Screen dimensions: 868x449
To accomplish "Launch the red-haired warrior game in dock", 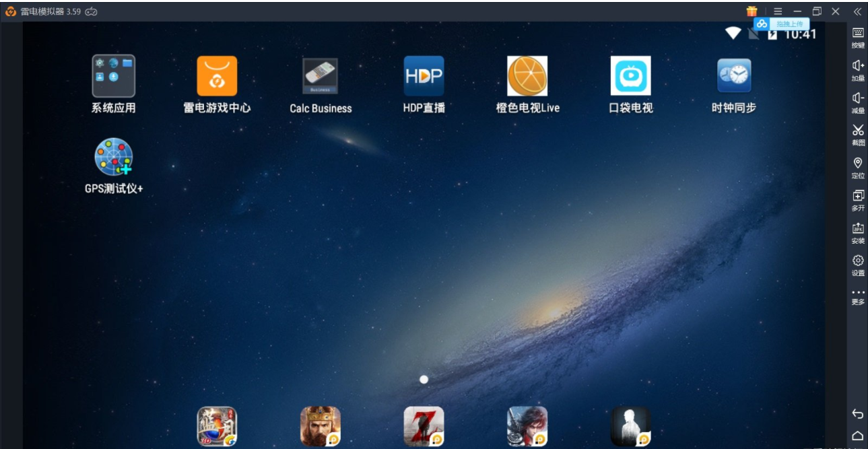I will pos(527,427).
